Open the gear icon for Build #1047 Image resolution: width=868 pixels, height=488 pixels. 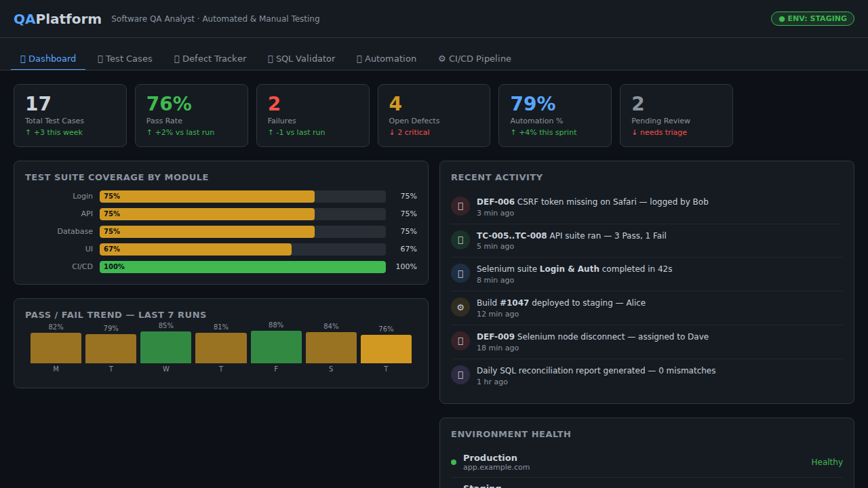pyautogui.click(x=460, y=307)
